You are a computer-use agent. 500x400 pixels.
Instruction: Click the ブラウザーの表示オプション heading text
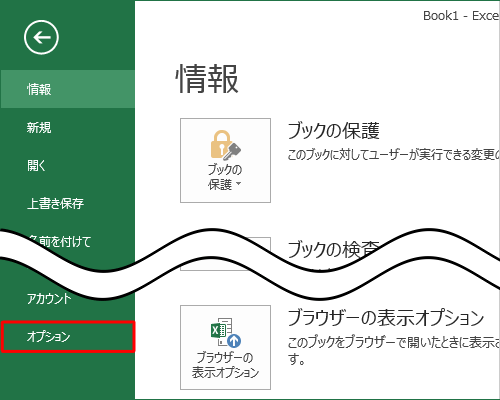[x=386, y=317]
